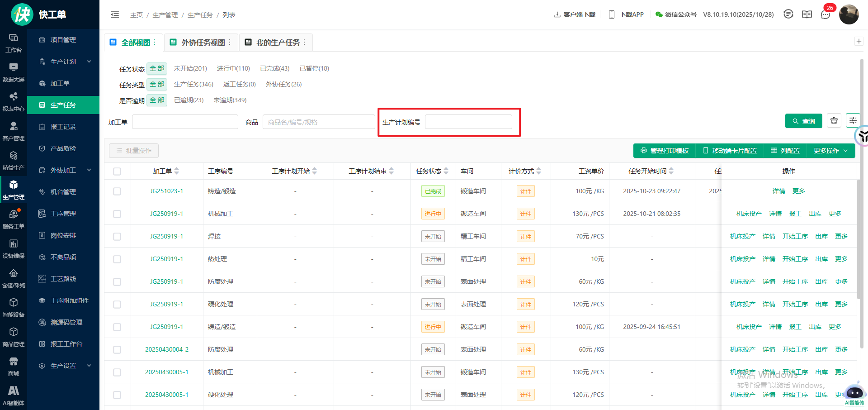The image size is (868, 410).
Task: Click the 生产计划编号 input field
Action: [x=468, y=122]
